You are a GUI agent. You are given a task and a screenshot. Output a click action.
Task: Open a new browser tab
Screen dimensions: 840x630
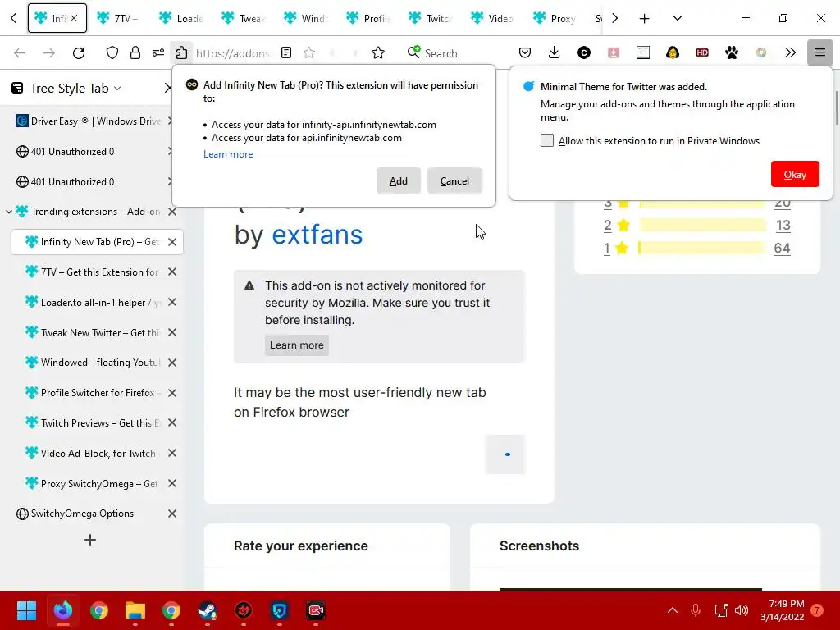click(x=644, y=18)
